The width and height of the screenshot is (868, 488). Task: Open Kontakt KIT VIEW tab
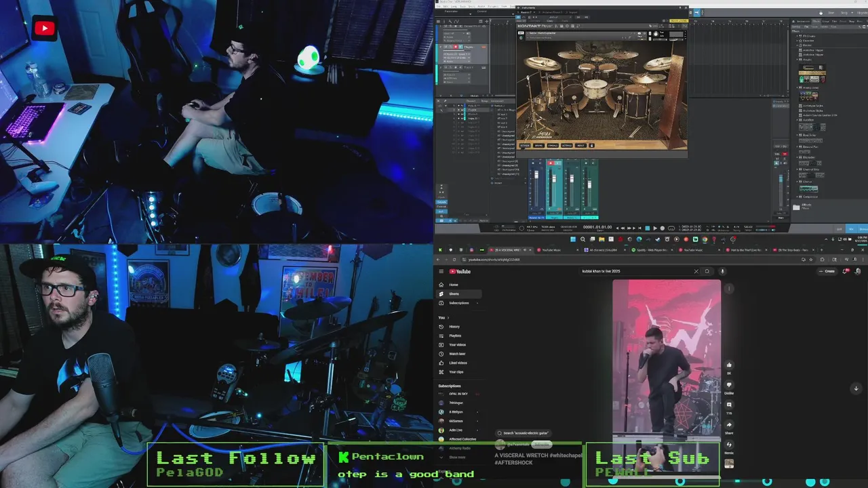click(x=525, y=145)
